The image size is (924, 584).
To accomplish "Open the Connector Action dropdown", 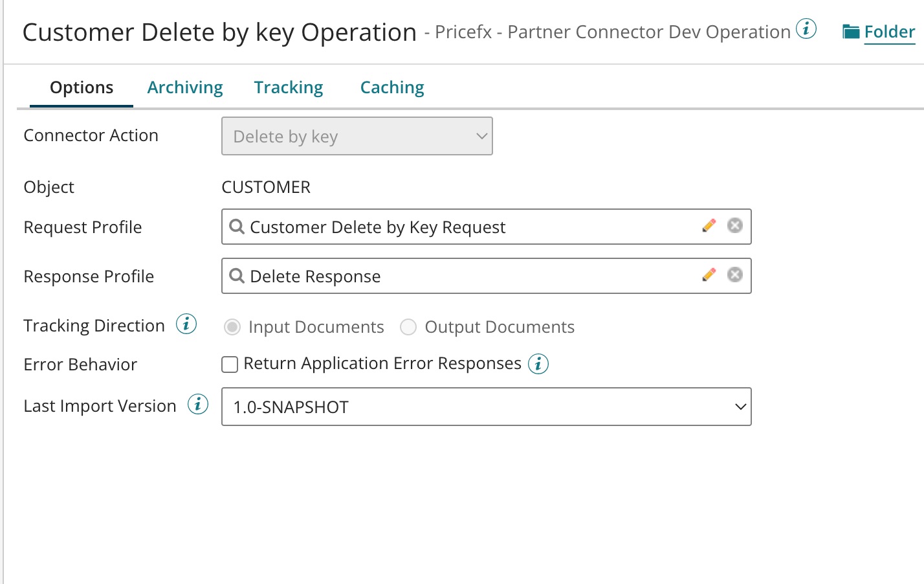I will click(x=357, y=136).
